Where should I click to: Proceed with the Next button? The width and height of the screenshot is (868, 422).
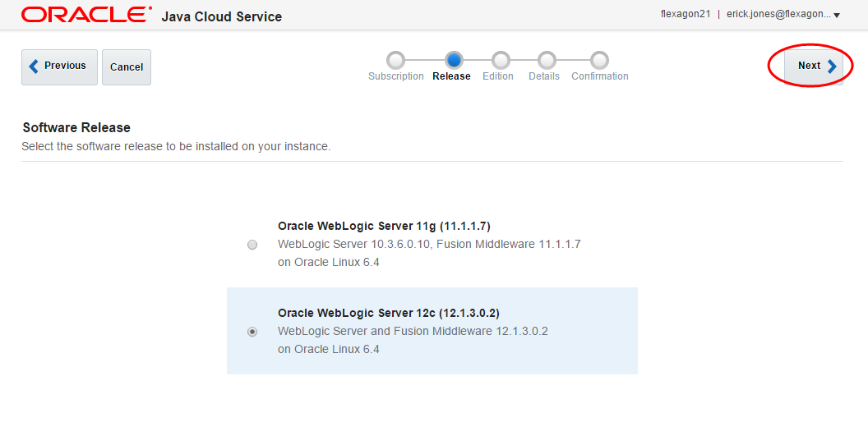point(813,67)
